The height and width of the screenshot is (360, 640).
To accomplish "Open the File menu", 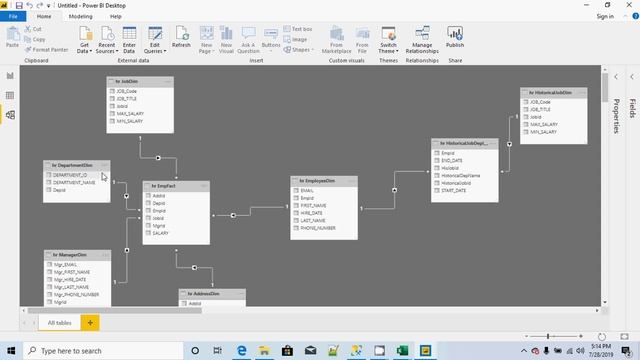I will tap(13, 16).
